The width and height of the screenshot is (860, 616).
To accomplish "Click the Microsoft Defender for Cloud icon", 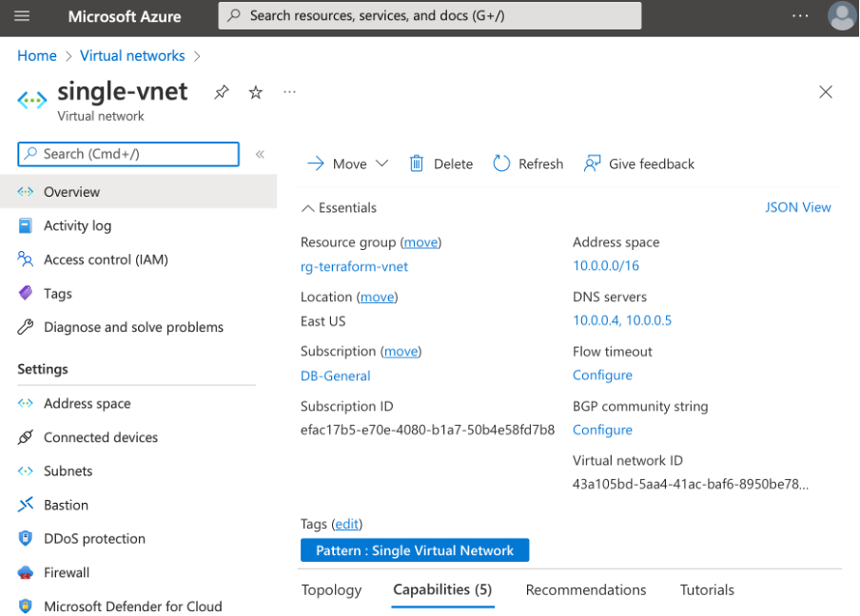I will (26, 606).
